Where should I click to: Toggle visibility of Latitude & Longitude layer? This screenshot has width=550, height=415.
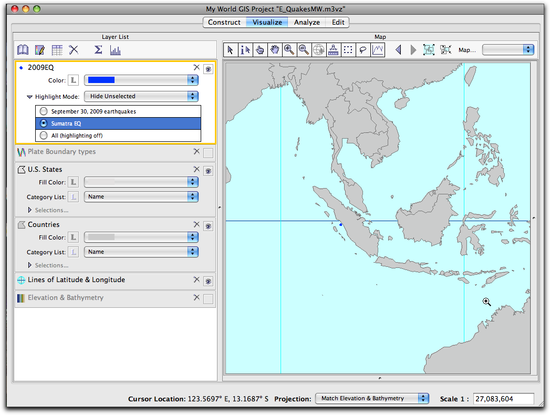[x=208, y=281]
